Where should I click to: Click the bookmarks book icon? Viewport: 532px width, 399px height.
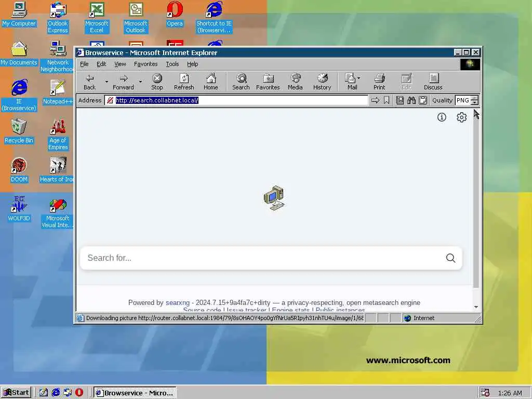pos(400,100)
